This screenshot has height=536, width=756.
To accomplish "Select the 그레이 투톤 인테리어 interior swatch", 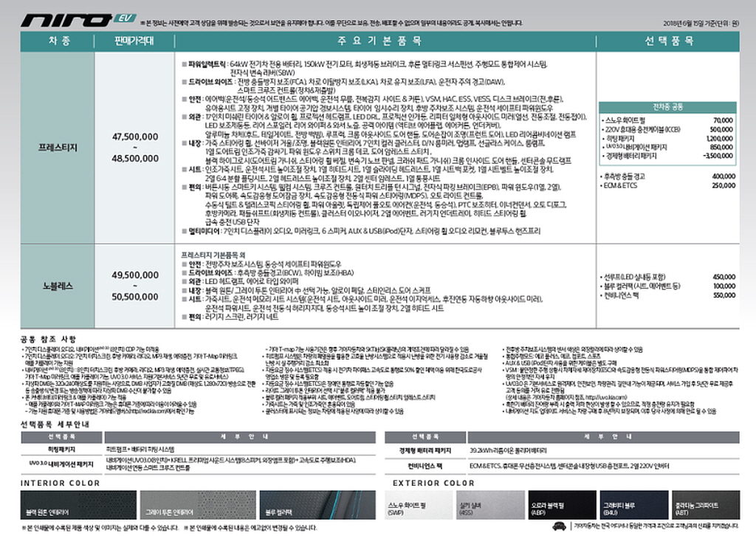I will coord(198,505).
